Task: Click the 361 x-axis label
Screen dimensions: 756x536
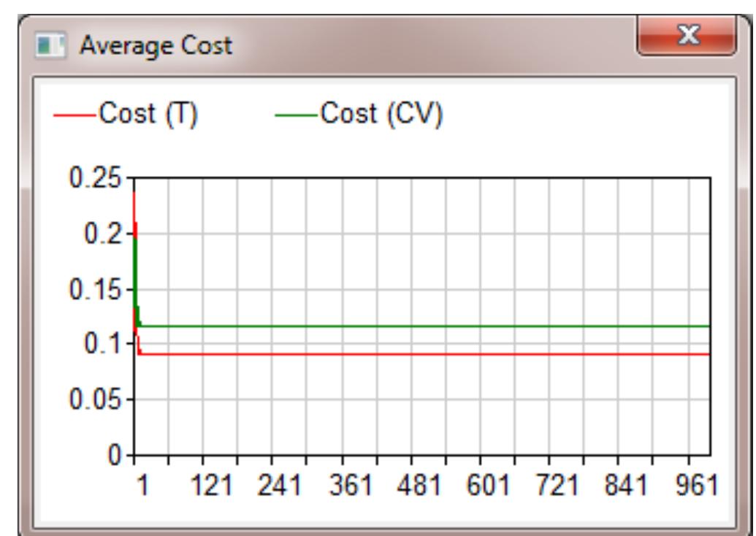Action: click(x=351, y=485)
